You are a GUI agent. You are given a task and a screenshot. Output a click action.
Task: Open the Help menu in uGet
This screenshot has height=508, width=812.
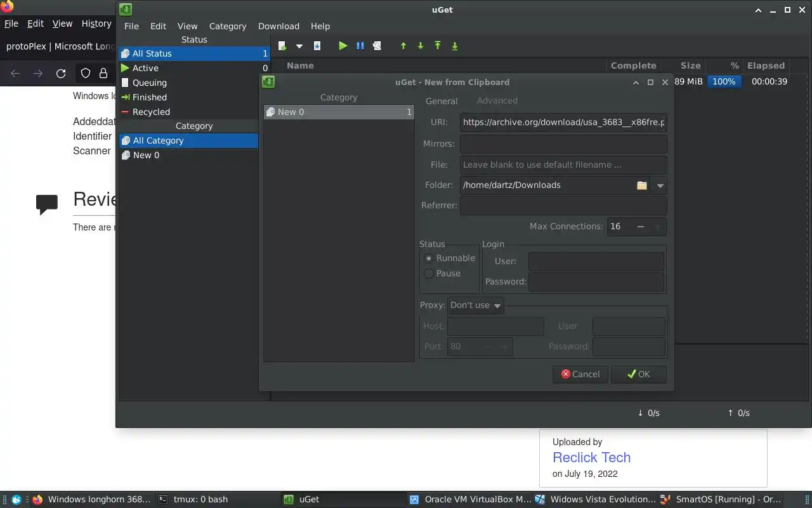point(320,26)
